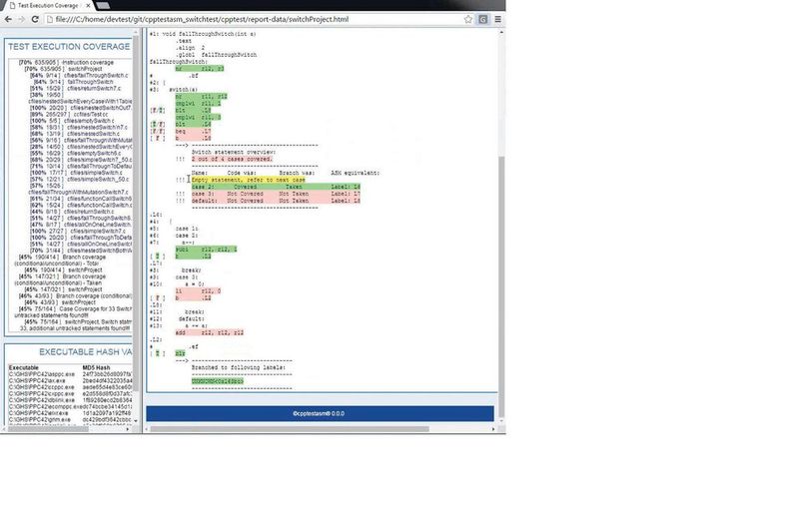Open cfiles/nestedSwitchBoth entry at 70% 31/44
The height and width of the screenshot is (532, 799).
click(81, 250)
